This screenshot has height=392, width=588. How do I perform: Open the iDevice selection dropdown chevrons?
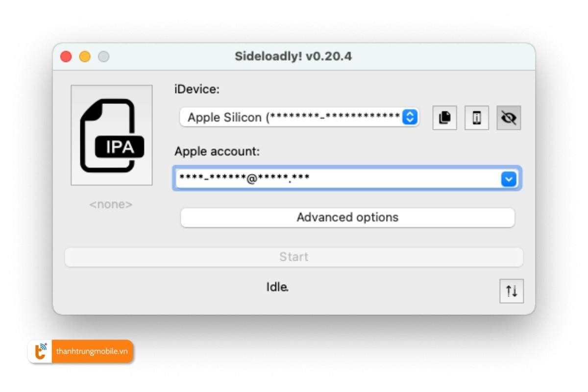[x=410, y=117]
